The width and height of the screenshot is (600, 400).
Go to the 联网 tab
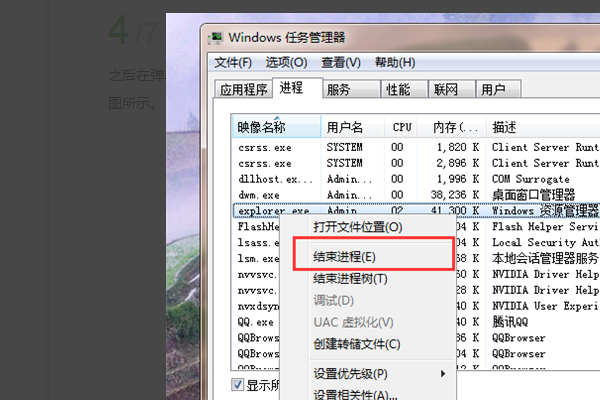coord(452,89)
